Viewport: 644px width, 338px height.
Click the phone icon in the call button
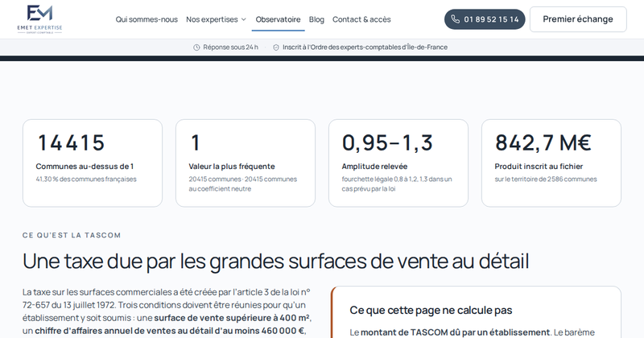click(x=455, y=19)
